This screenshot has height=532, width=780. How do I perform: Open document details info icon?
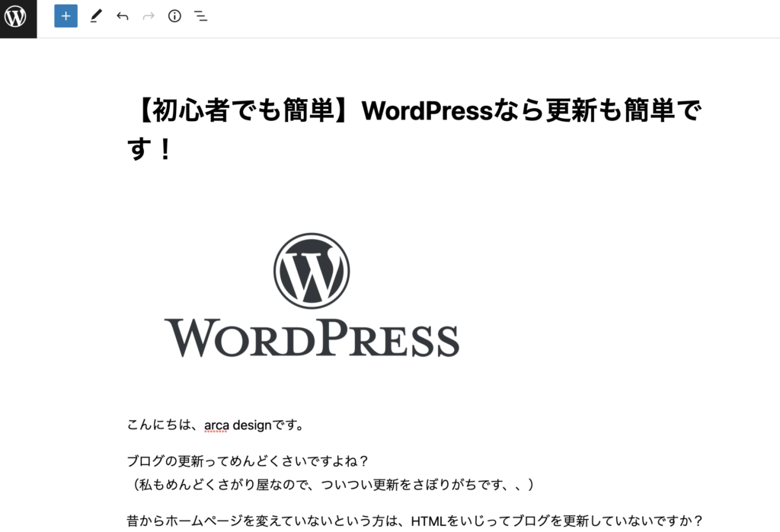coord(174,16)
